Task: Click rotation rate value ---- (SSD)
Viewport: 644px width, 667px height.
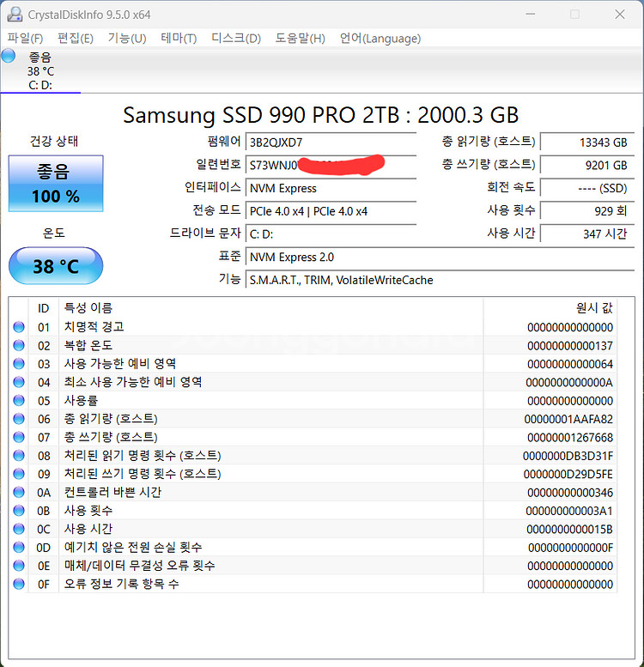Action: (587, 188)
